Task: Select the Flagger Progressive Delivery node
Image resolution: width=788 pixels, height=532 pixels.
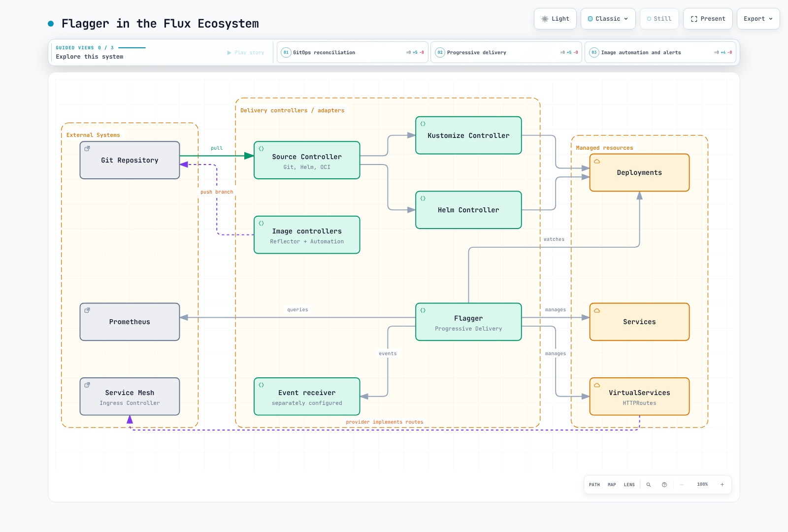Action: click(468, 322)
